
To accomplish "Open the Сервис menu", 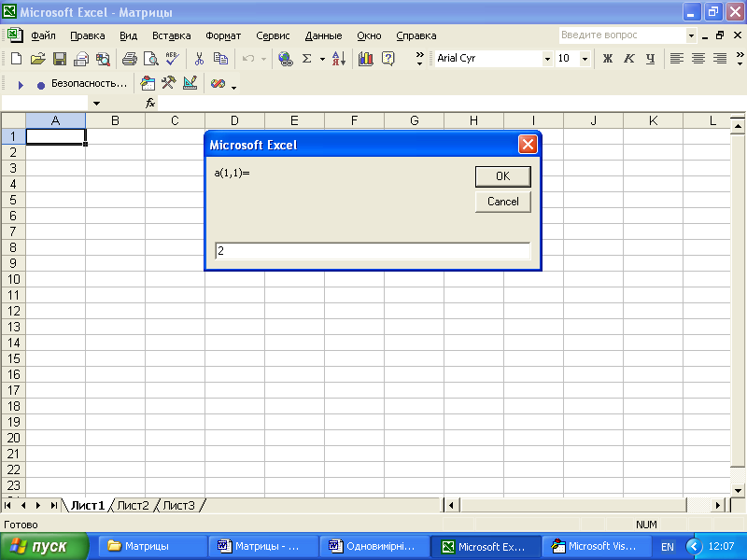I will tap(273, 35).
